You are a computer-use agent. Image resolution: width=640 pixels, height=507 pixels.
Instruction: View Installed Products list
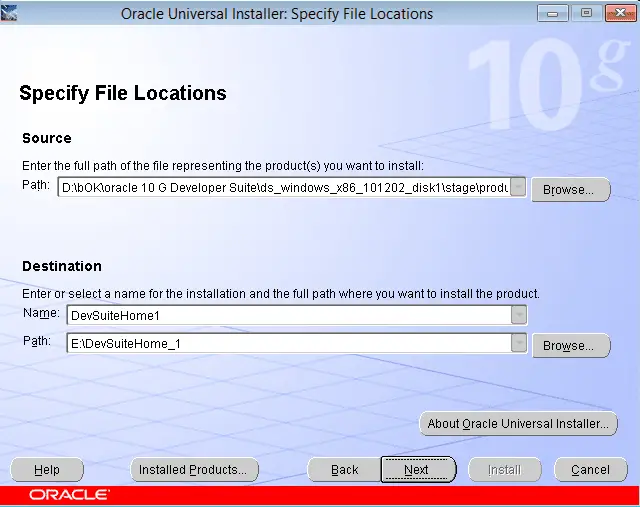194,470
